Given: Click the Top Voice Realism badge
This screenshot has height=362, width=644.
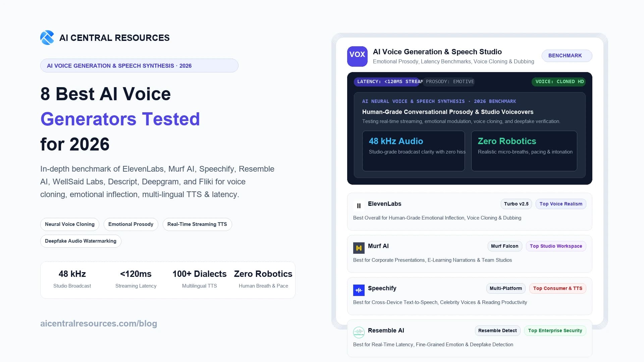Looking at the screenshot, I should [x=561, y=204].
